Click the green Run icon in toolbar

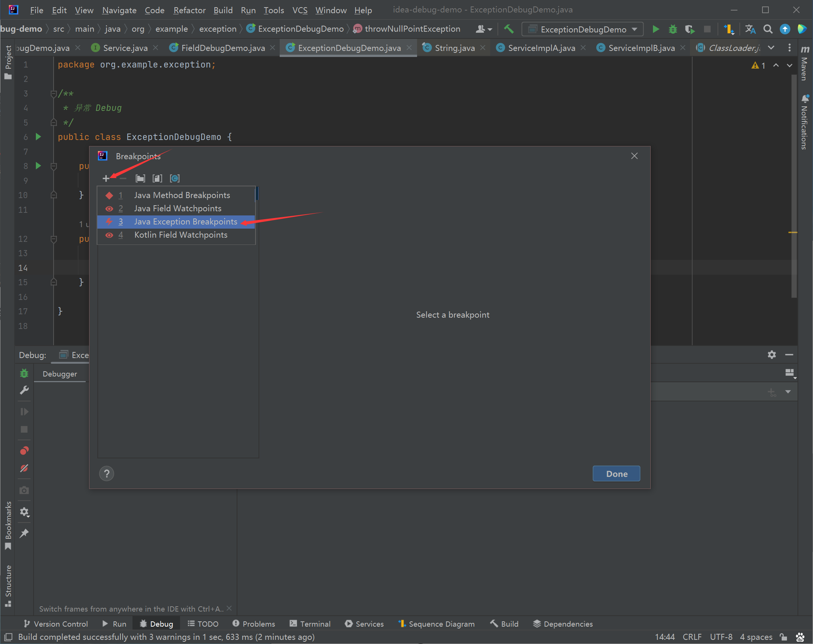(656, 29)
